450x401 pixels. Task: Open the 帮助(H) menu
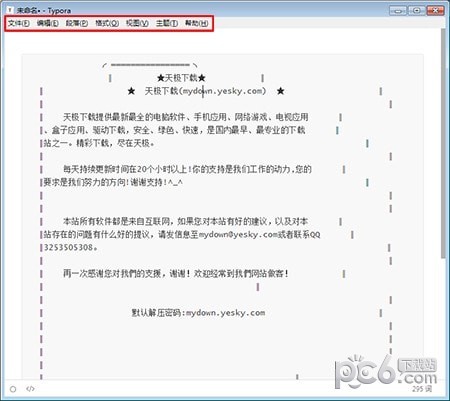[197, 23]
